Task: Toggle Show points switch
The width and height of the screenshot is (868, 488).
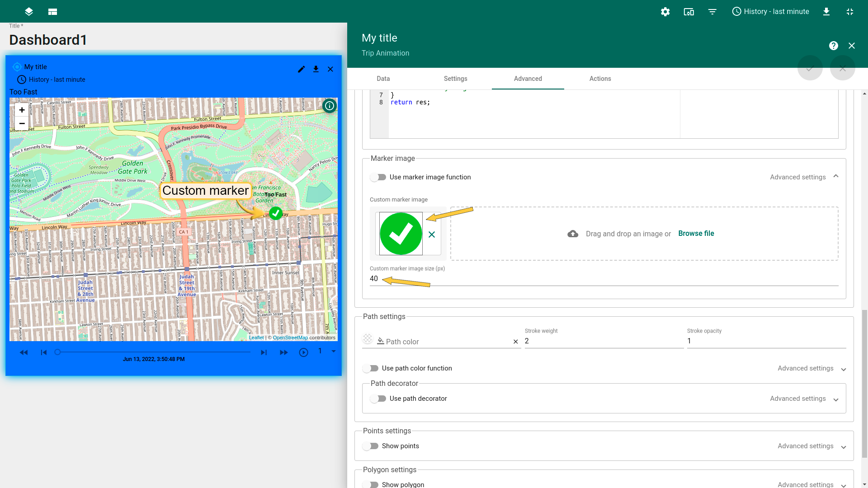Action: [370, 446]
